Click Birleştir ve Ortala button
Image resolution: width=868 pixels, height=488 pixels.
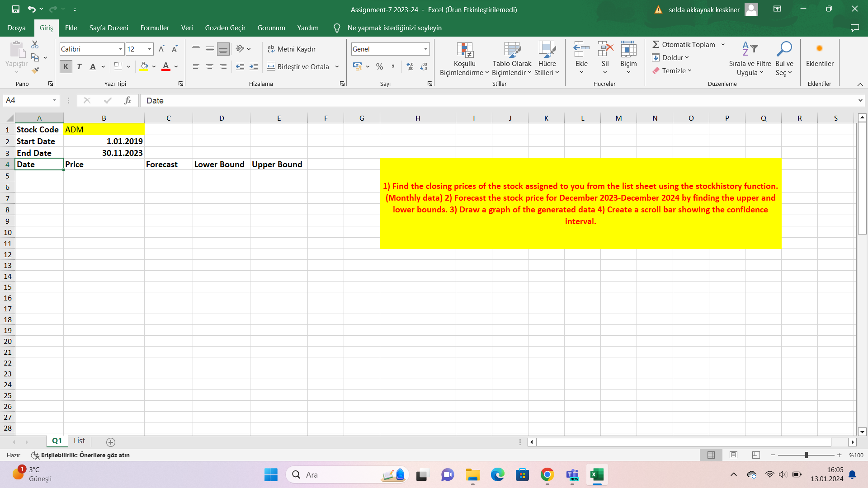coord(298,67)
